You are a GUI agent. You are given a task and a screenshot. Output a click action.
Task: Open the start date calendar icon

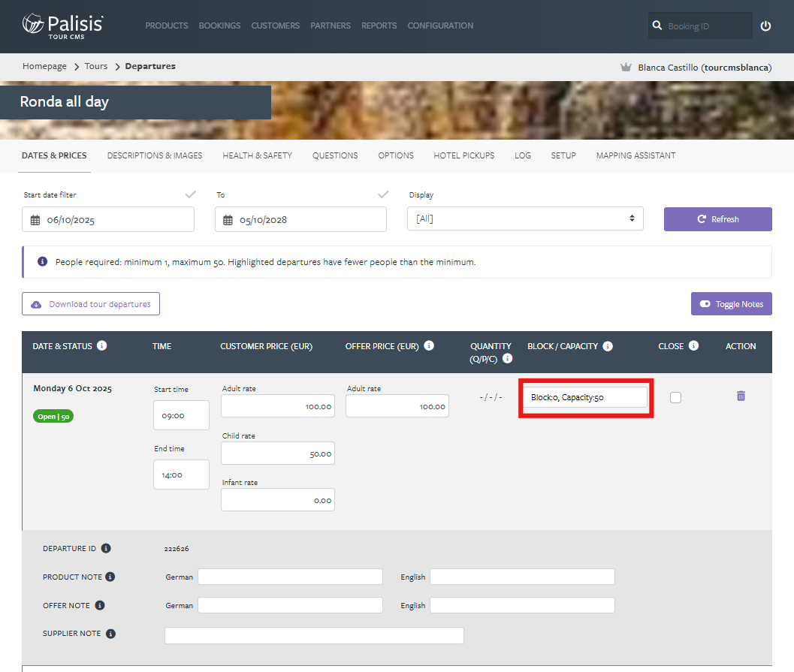(35, 220)
